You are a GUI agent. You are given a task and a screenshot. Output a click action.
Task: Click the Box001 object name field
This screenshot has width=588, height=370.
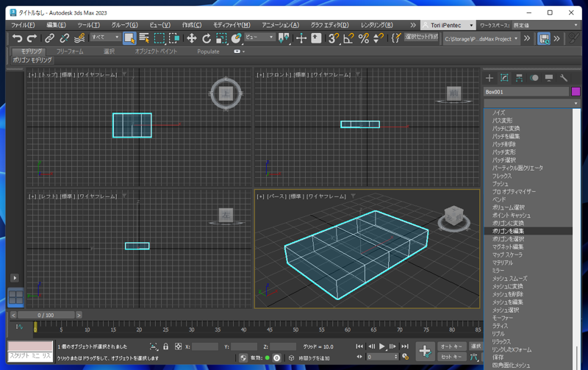coord(526,92)
